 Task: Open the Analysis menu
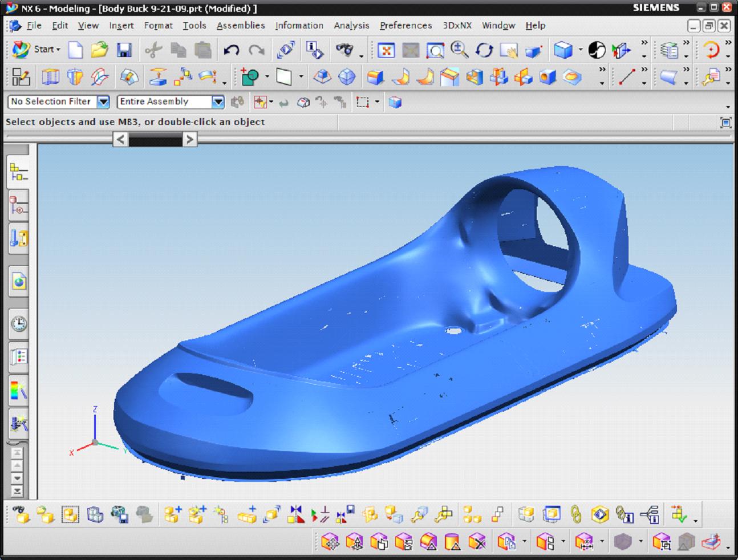(351, 26)
